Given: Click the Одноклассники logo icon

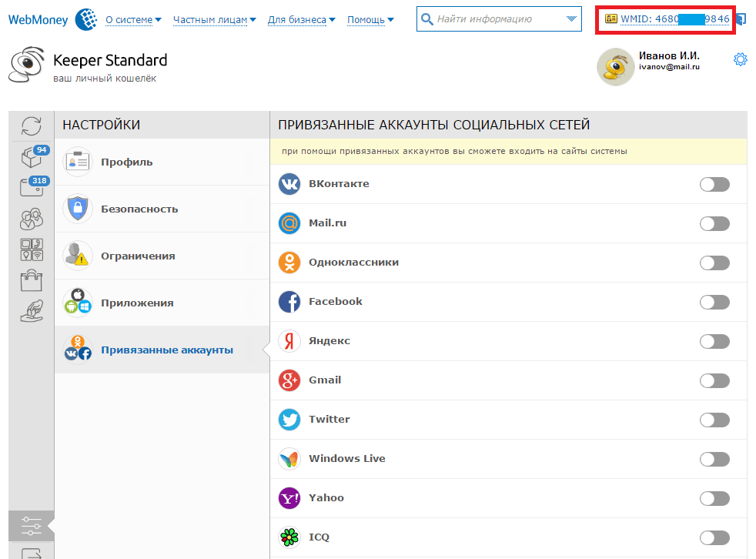Looking at the screenshot, I should pyautogui.click(x=289, y=263).
